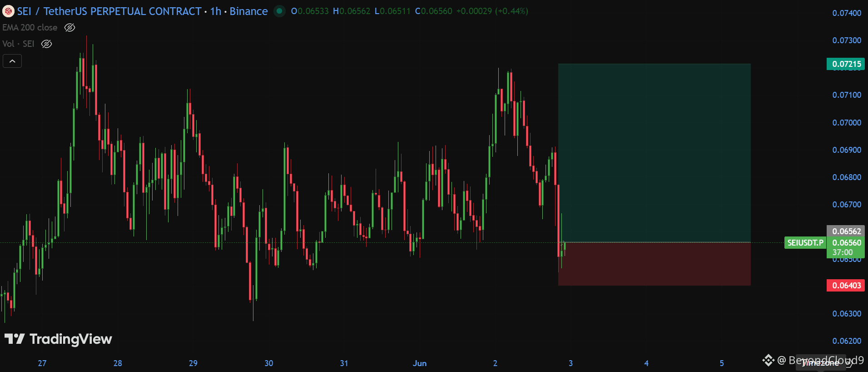The image size is (868, 372).
Task: Collapse the indicator legend with chevron
Action: (12, 61)
